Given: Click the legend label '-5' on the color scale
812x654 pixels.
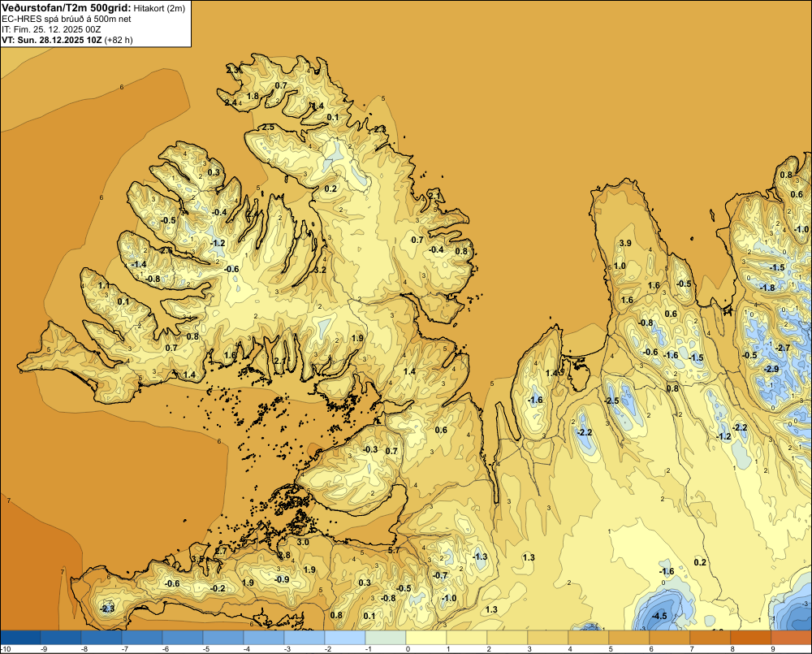Looking at the screenshot, I should pyautogui.click(x=205, y=649).
